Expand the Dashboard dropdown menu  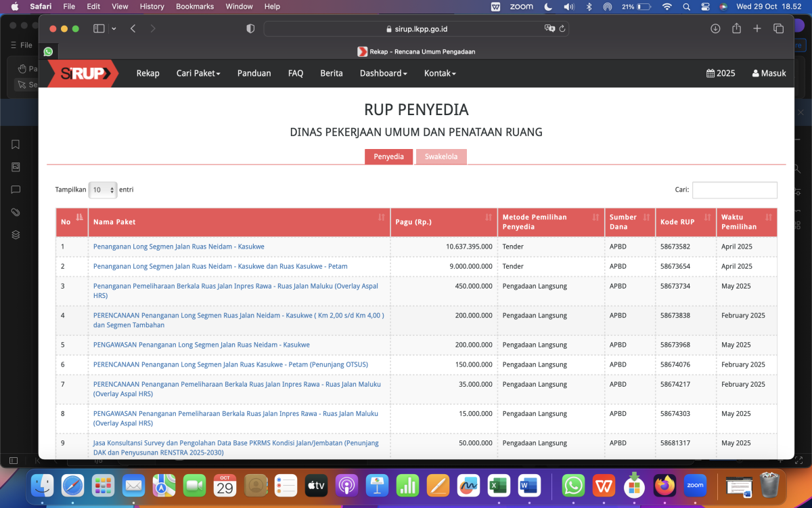(383, 73)
